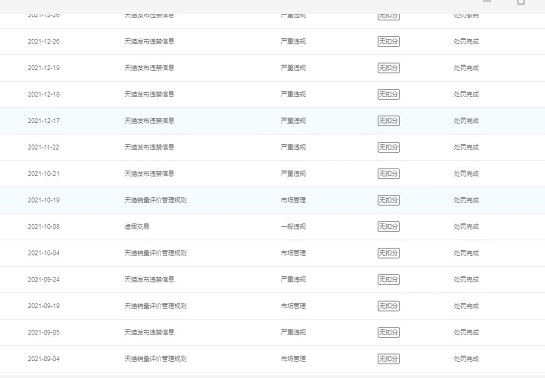Viewport: 545px width, 378px height.
Task: Open 天猫销量评价管理规则 entry dated 2021-09-19
Action: click(156, 306)
